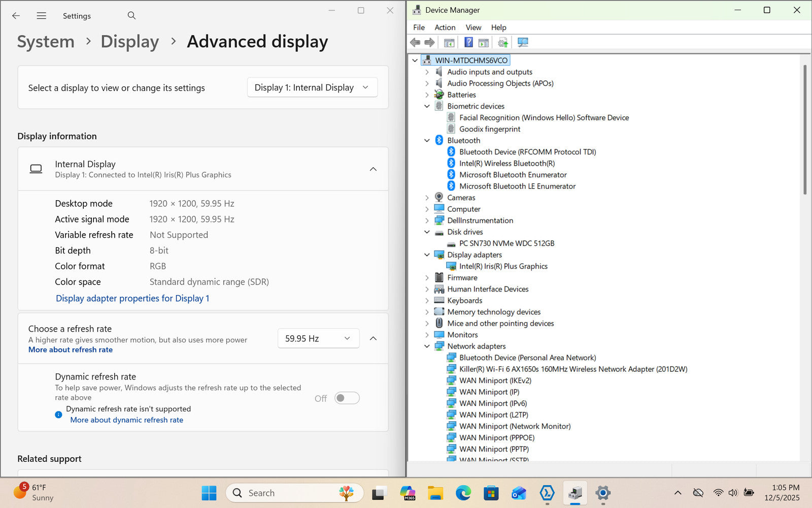Viewport: 812px width, 508px height.
Task: Expand the Monitors tree node
Action: pos(427,335)
